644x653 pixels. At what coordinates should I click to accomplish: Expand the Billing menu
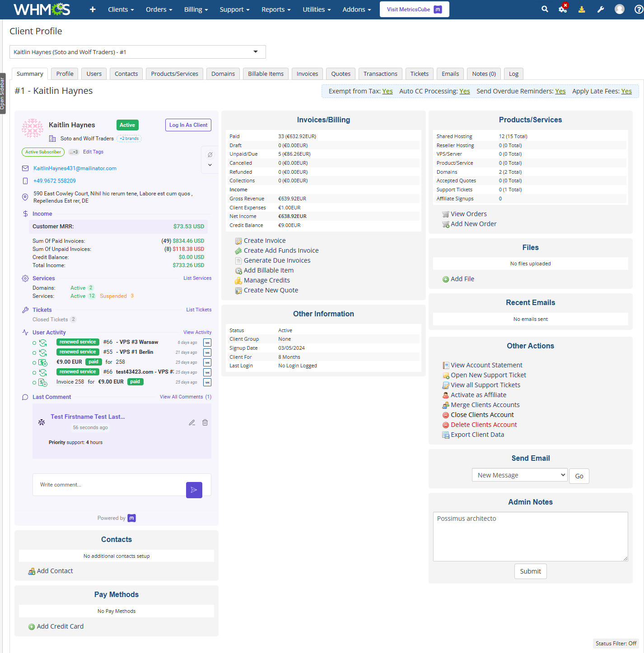coord(196,9)
